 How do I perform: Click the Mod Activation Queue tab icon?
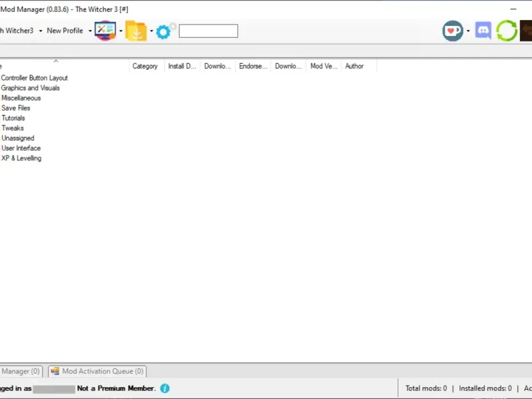click(55, 371)
